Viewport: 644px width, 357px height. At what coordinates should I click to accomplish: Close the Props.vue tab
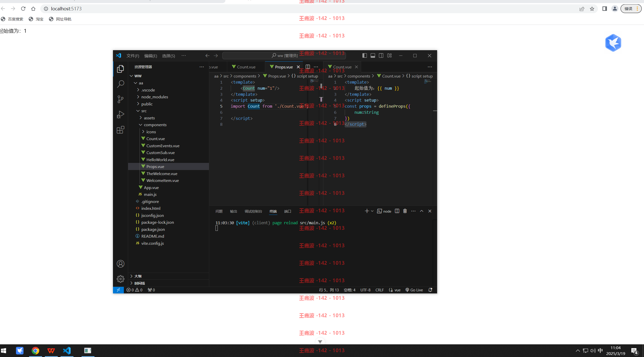(x=298, y=67)
